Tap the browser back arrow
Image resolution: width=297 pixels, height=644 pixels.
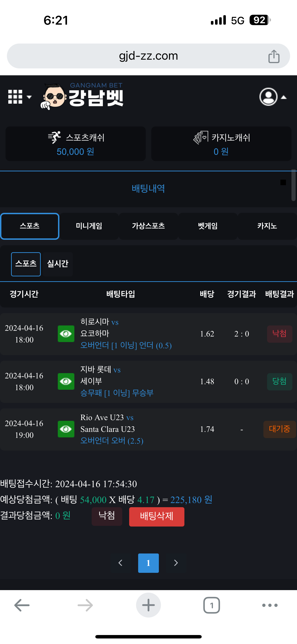22,605
